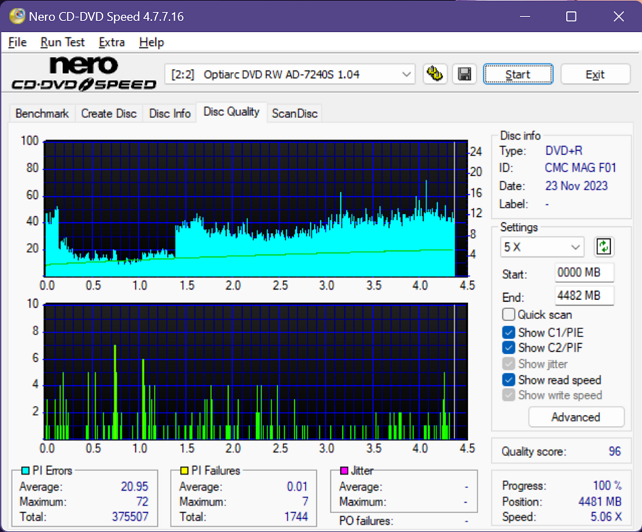The height and width of the screenshot is (532, 642).
Task: Open the drive selection dropdown
Action: [290, 74]
